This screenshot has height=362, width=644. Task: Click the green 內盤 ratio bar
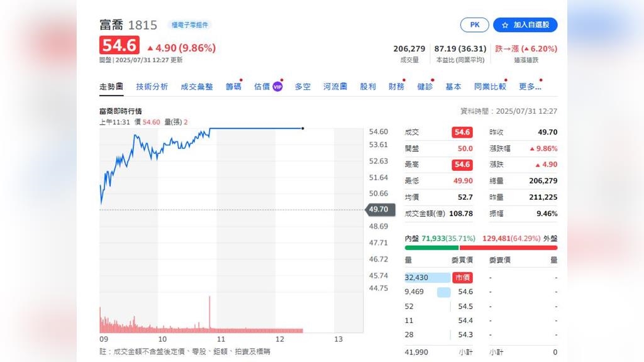[431, 248]
